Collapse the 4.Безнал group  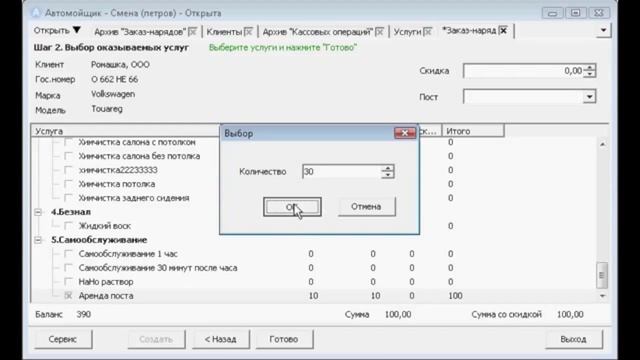click(x=38, y=212)
